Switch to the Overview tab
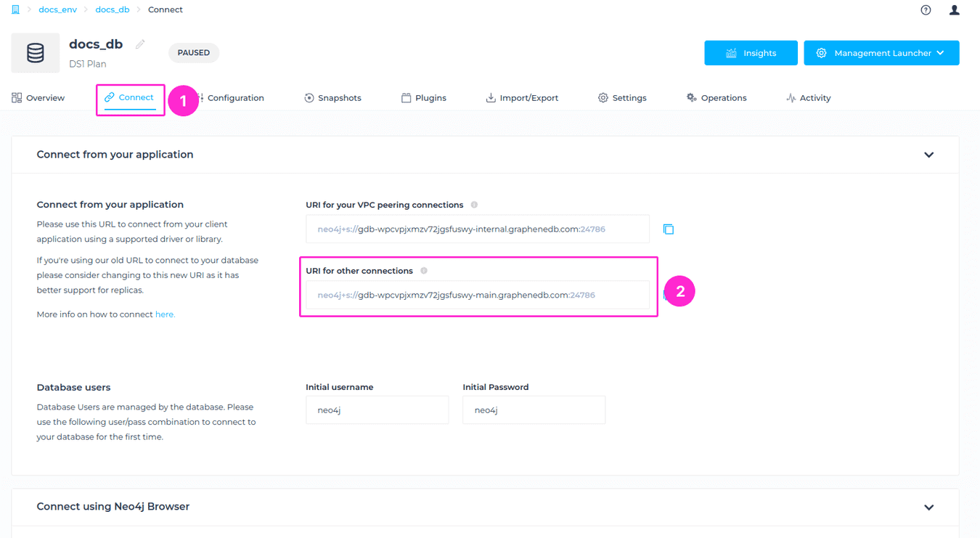 click(x=38, y=98)
